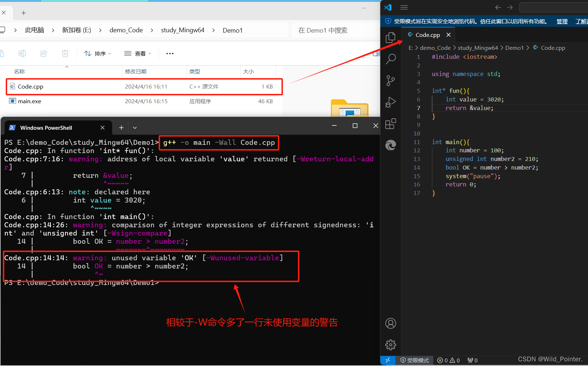The image size is (588, 366).
Task: Open the VS Code hamburger menu
Action: [404, 7]
